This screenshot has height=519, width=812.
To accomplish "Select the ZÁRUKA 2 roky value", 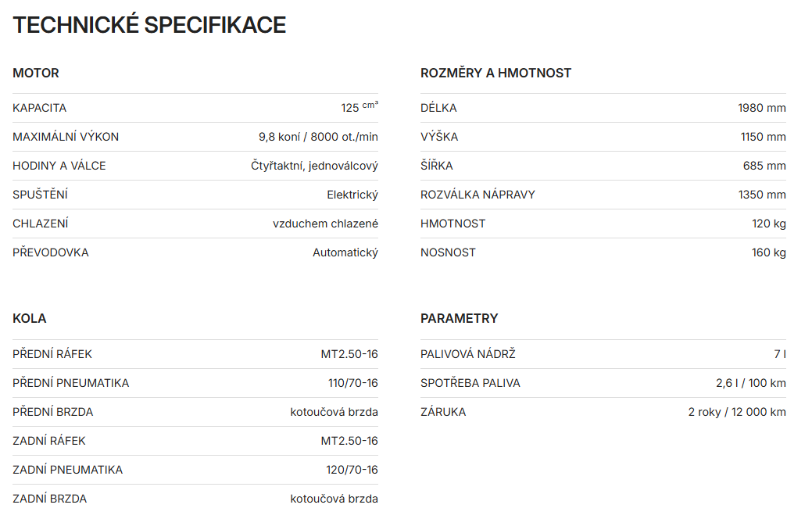I will point(737,412).
